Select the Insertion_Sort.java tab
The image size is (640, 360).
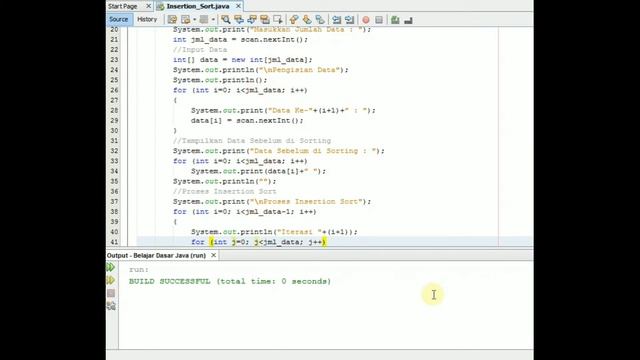point(198,6)
